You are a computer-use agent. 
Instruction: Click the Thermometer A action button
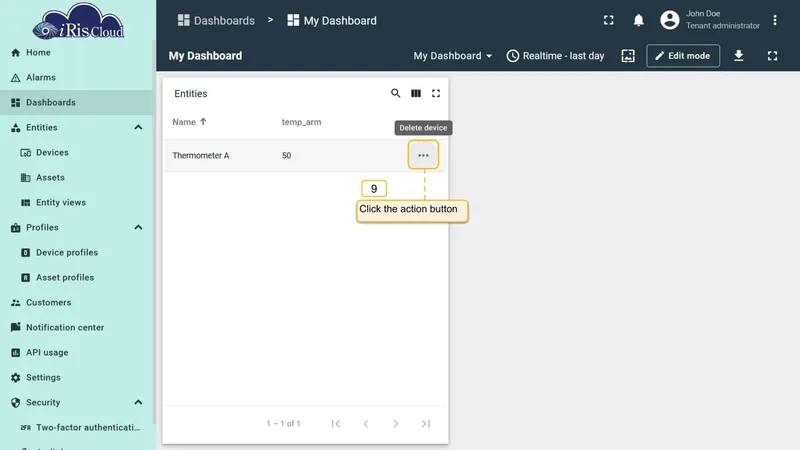coord(423,155)
